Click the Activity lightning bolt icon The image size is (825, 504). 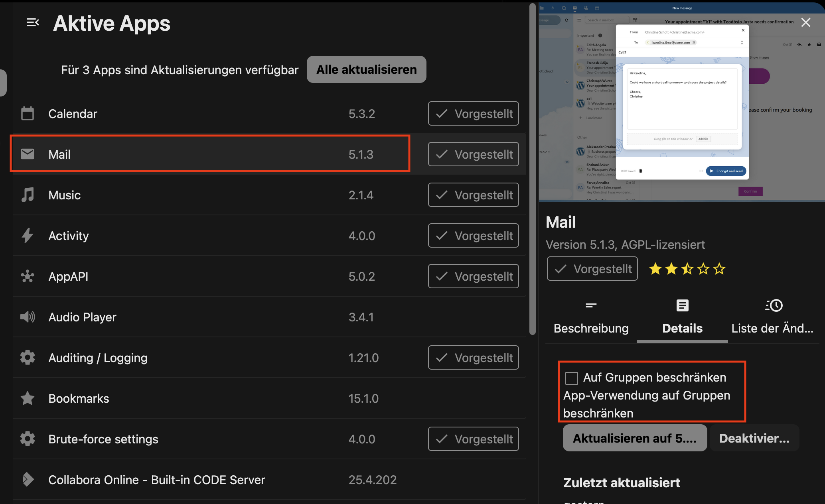[28, 235]
